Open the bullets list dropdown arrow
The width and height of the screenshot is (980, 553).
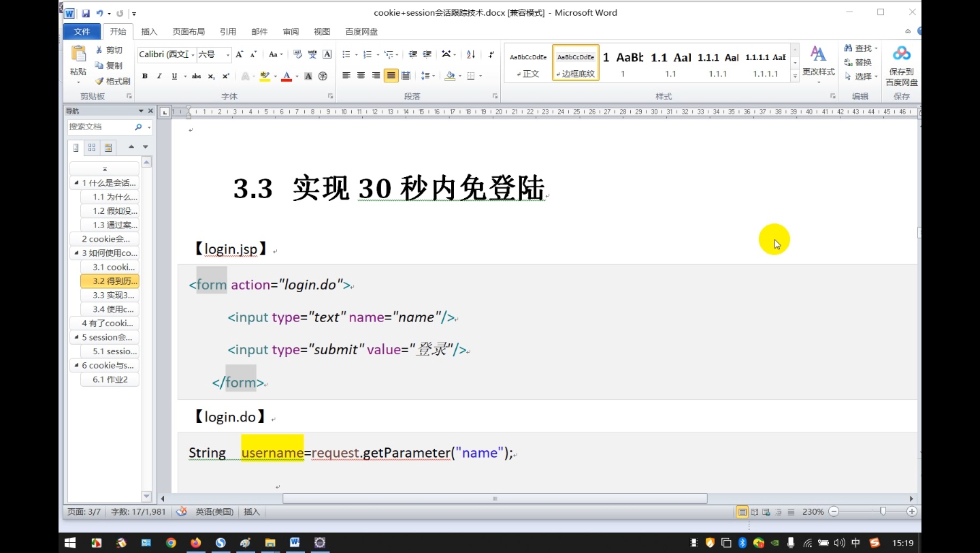tap(355, 54)
